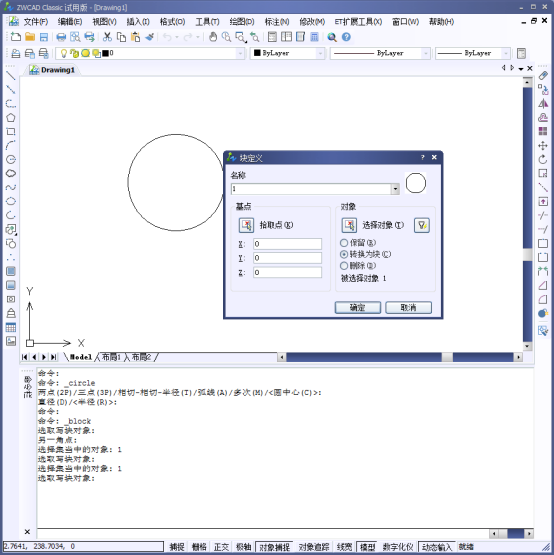554x555 pixels.
Task: Open quick select filter in the block dialog
Action: [422, 225]
